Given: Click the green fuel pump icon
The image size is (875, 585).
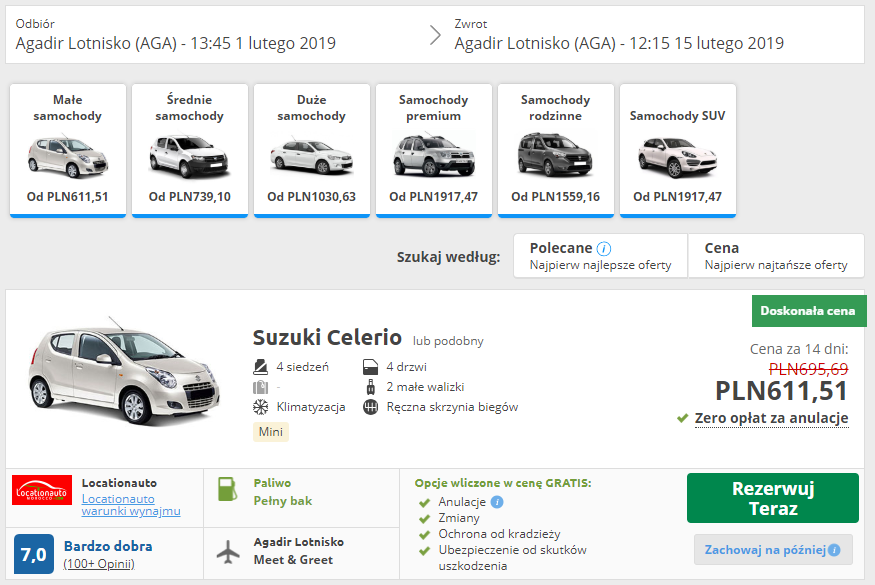Looking at the screenshot, I should [x=229, y=491].
